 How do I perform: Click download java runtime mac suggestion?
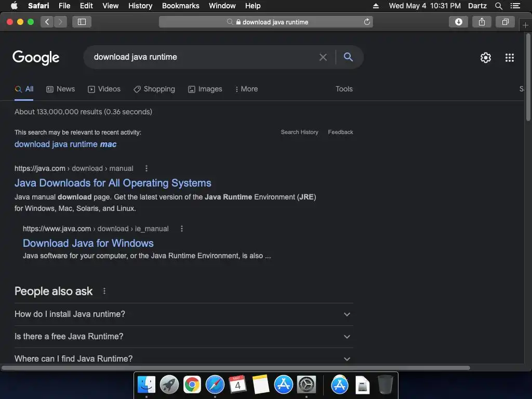65,144
